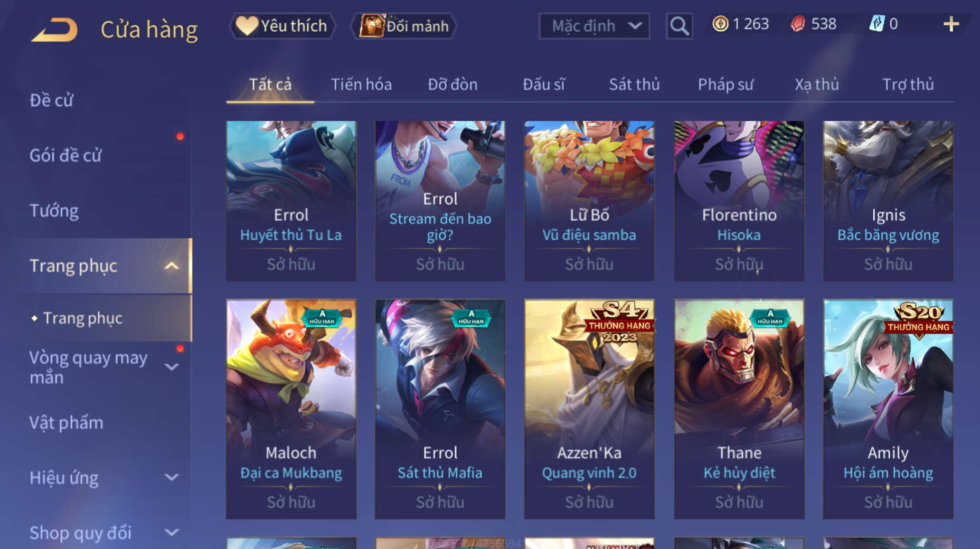Expand the Hiệu ứng sidebar section
Image resolution: width=980 pixels, height=549 pixels.
click(172, 477)
